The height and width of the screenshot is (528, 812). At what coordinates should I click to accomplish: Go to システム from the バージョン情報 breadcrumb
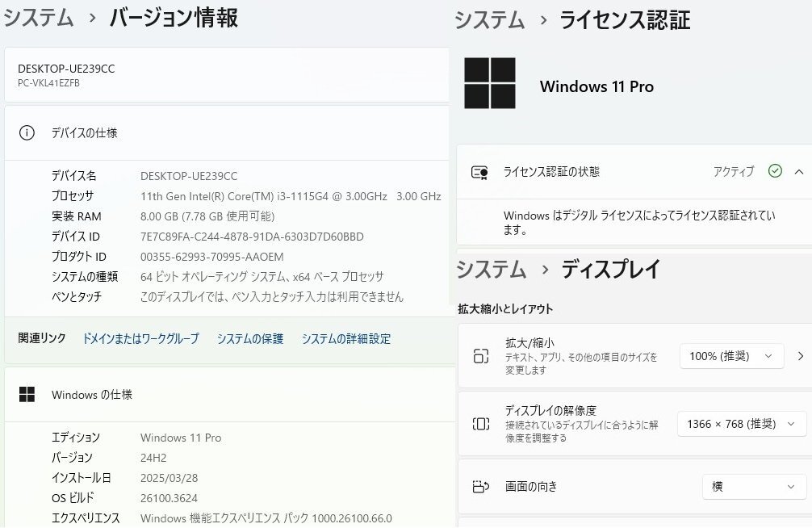click(39, 18)
